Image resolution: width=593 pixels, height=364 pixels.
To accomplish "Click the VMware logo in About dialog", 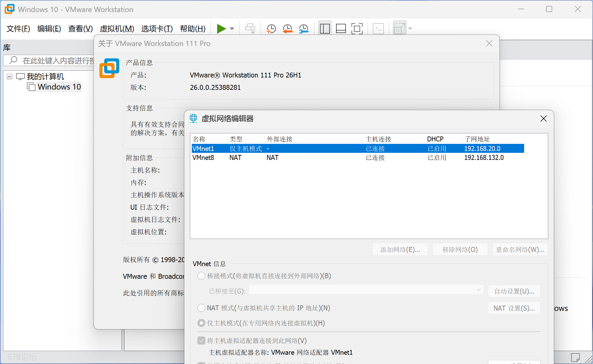I will pos(109,68).
